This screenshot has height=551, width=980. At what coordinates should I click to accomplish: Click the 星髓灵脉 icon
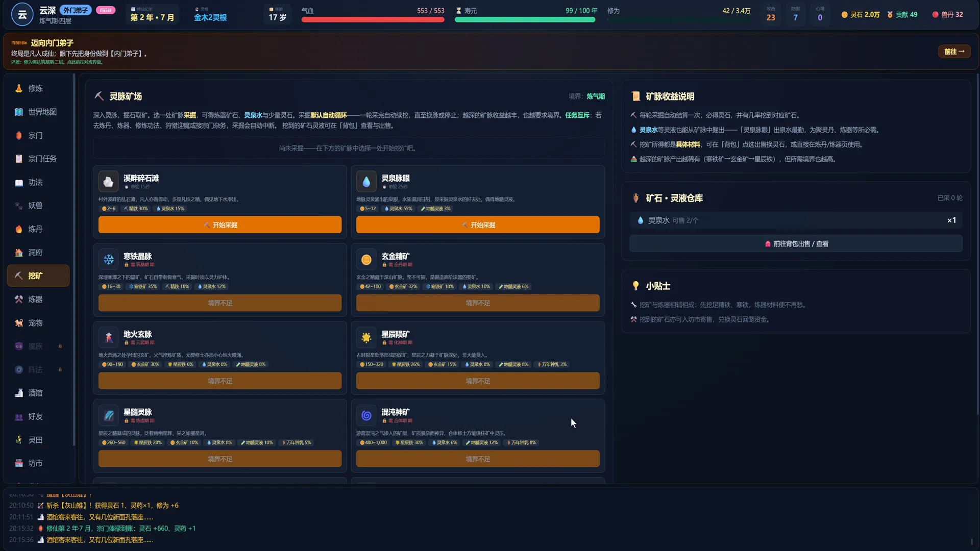click(x=108, y=415)
